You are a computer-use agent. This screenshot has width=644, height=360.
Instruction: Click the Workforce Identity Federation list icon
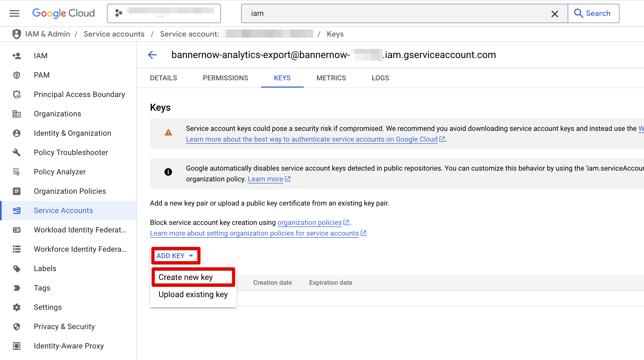point(17,249)
